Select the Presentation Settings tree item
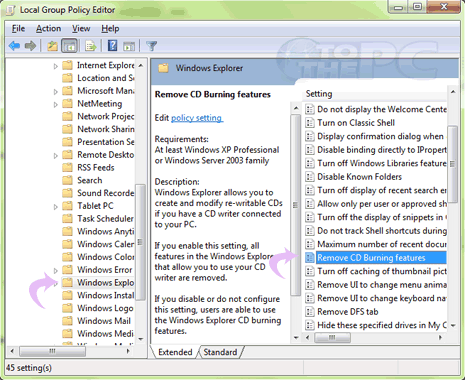 pyautogui.click(x=105, y=142)
